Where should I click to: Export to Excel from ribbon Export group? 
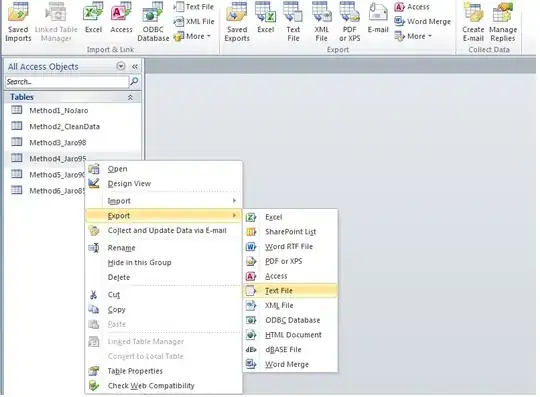(x=266, y=18)
